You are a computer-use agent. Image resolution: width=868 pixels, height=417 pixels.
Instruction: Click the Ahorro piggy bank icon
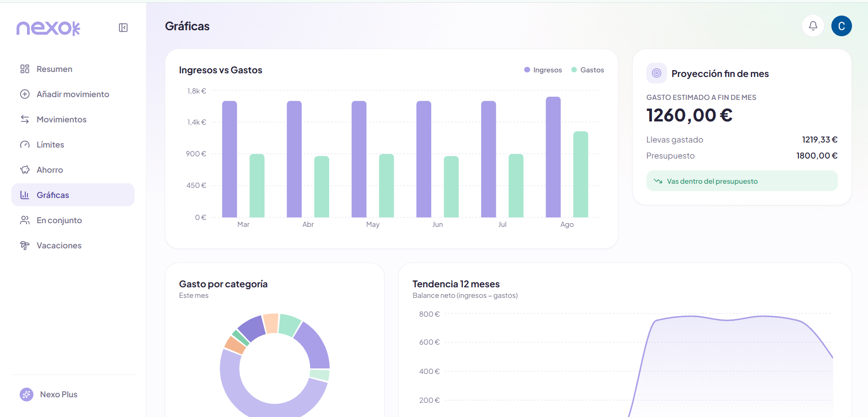(25, 170)
